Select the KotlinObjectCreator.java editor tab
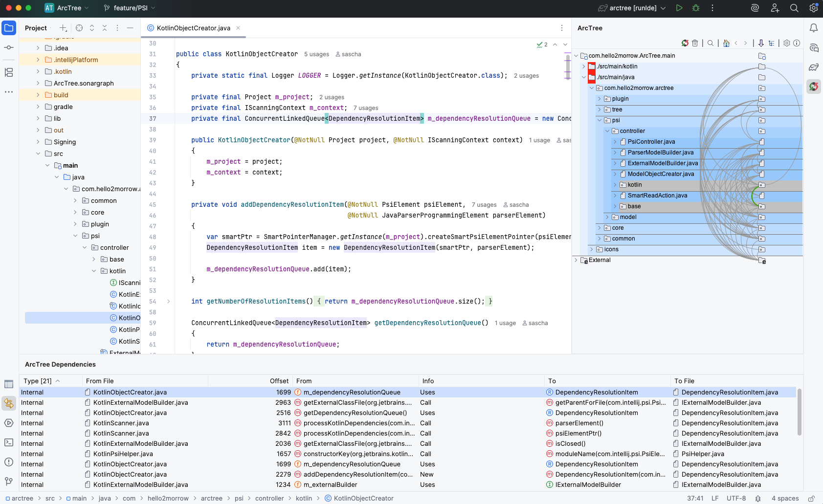 pos(193,28)
